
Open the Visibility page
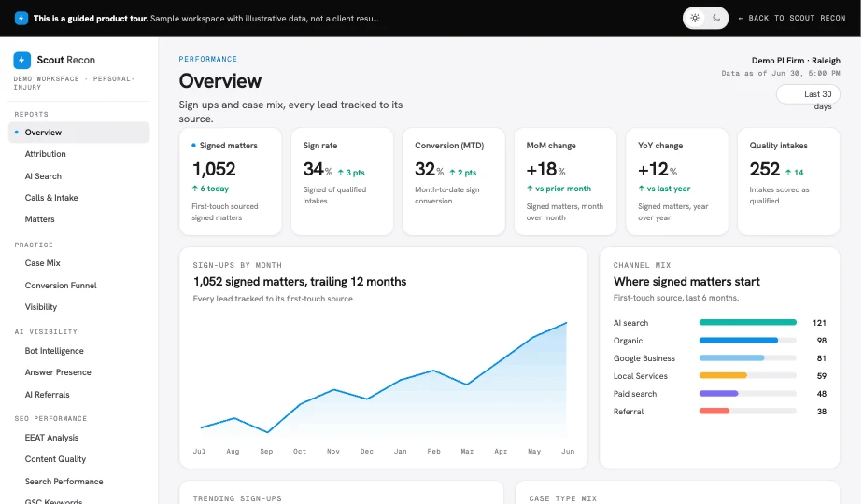[41, 306]
